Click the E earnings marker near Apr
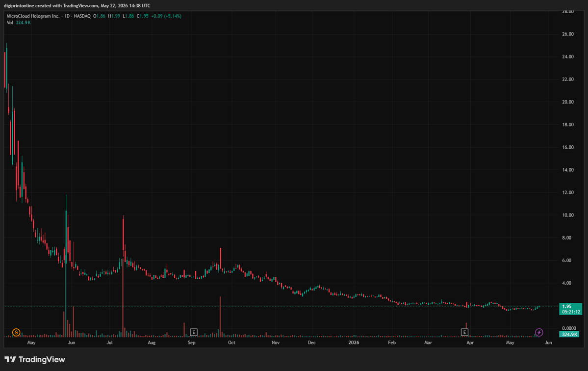This screenshot has height=371, width=588. [x=464, y=332]
